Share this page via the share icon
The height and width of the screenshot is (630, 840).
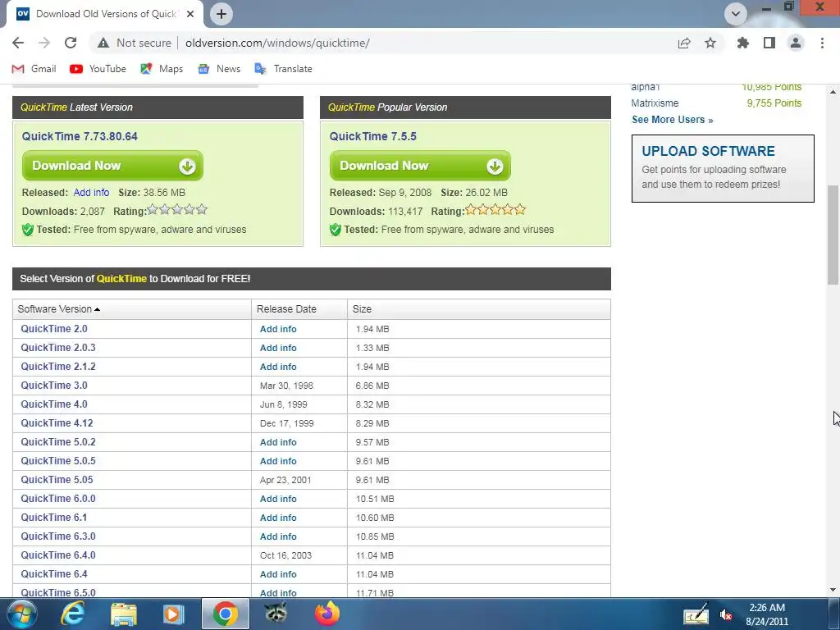click(684, 43)
